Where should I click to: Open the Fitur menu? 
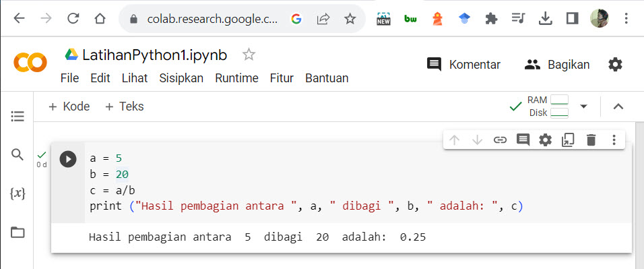[x=282, y=78]
